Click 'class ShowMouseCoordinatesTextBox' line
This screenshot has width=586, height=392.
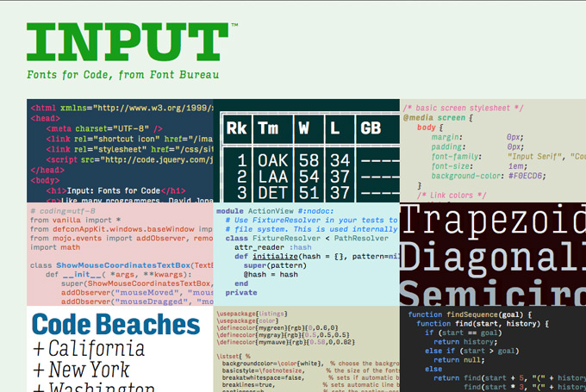122,265
